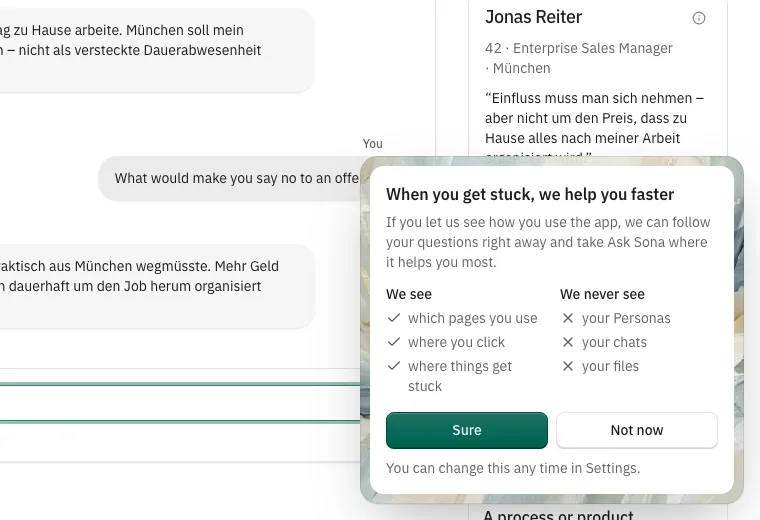Click the text '42 · Enterprise Sales Manager'
This screenshot has width=760, height=520.
pyautogui.click(x=579, y=48)
